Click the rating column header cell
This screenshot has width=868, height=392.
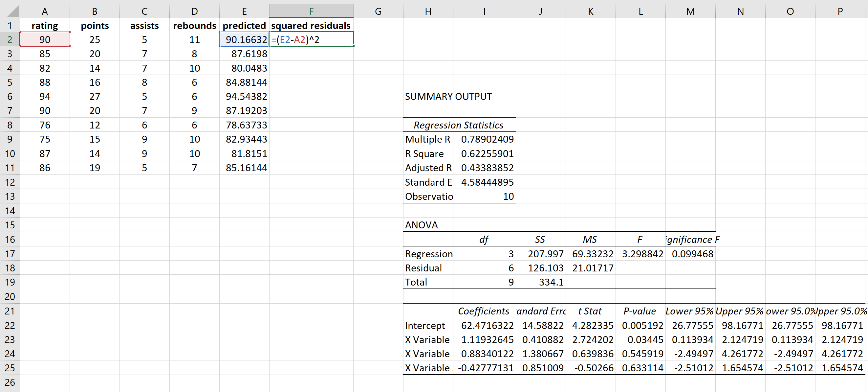pos(45,25)
